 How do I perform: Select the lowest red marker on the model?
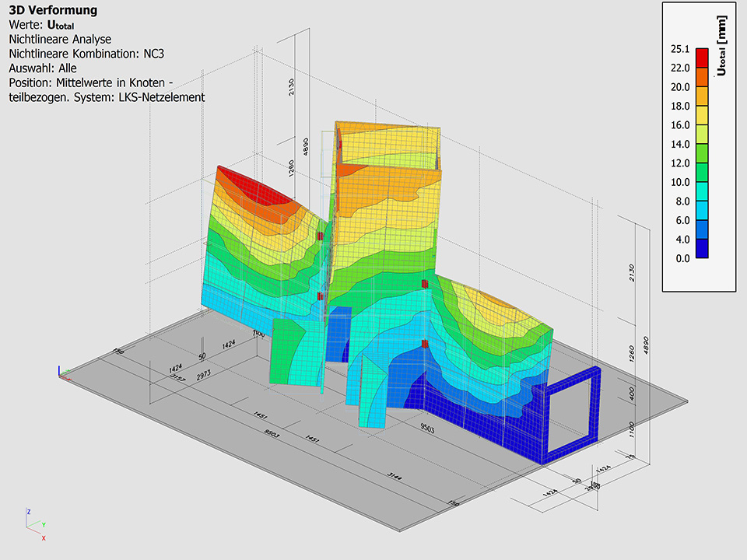pos(424,343)
